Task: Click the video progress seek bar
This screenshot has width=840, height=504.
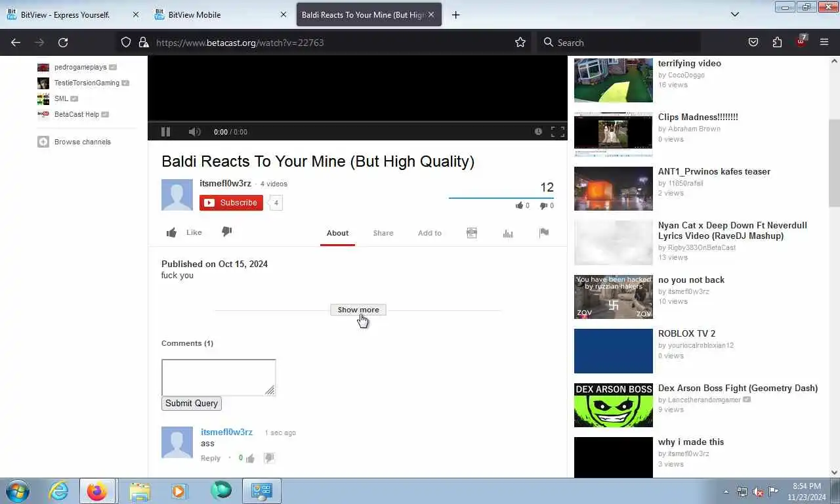Action: [357, 122]
